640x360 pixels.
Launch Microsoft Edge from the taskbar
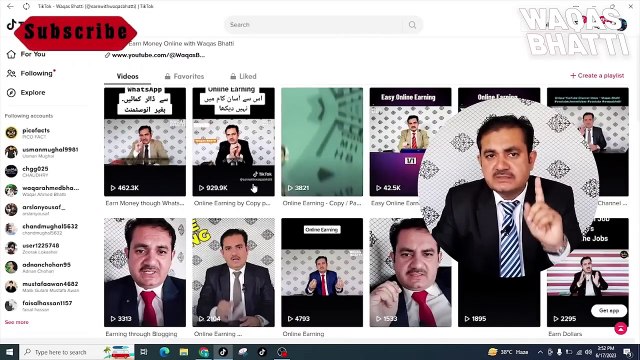point(164,352)
